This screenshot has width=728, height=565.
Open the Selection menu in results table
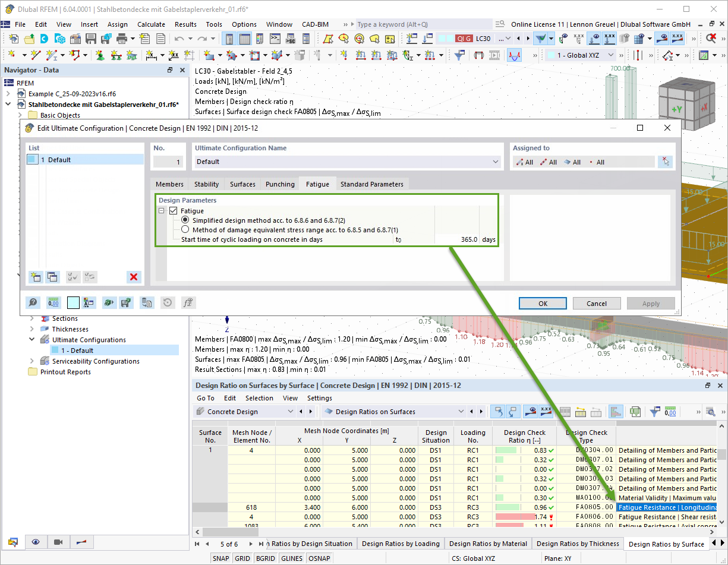coord(259,398)
